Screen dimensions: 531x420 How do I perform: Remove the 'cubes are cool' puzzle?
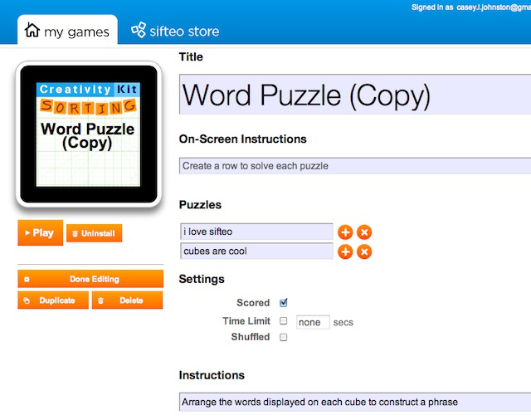coord(364,252)
